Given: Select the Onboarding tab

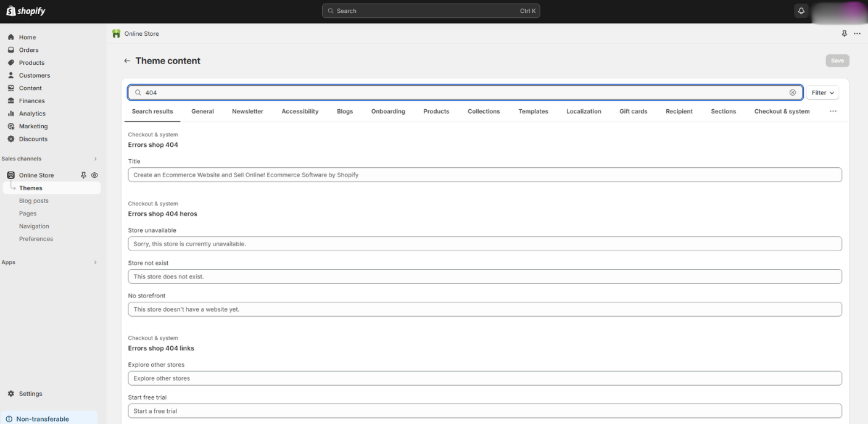Looking at the screenshot, I should click(x=388, y=112).
